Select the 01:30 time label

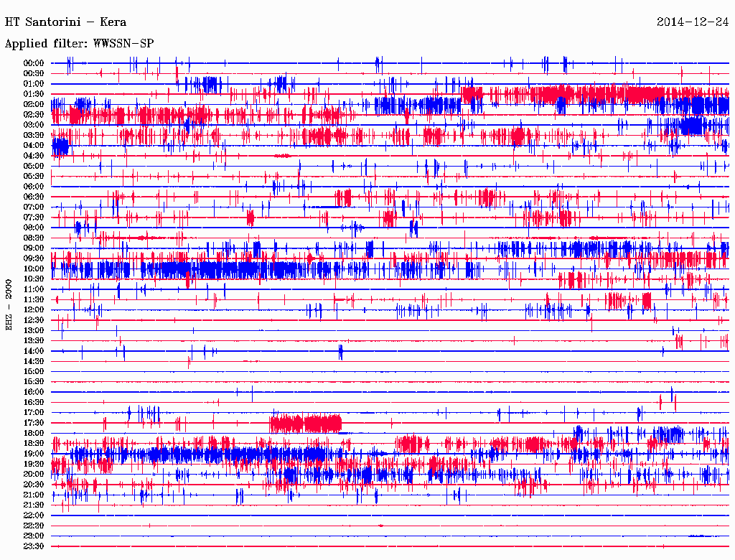click(34, 94)
